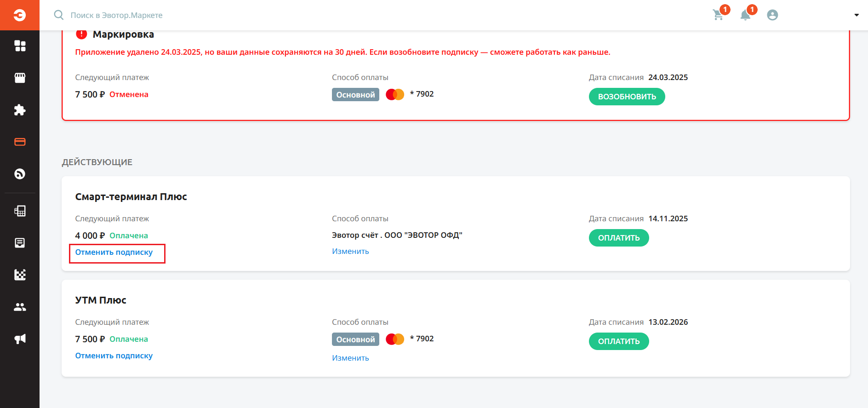
Task: Open the receipt document icon in sidebar
Action: pyautogui.click(x=20, y=243)
